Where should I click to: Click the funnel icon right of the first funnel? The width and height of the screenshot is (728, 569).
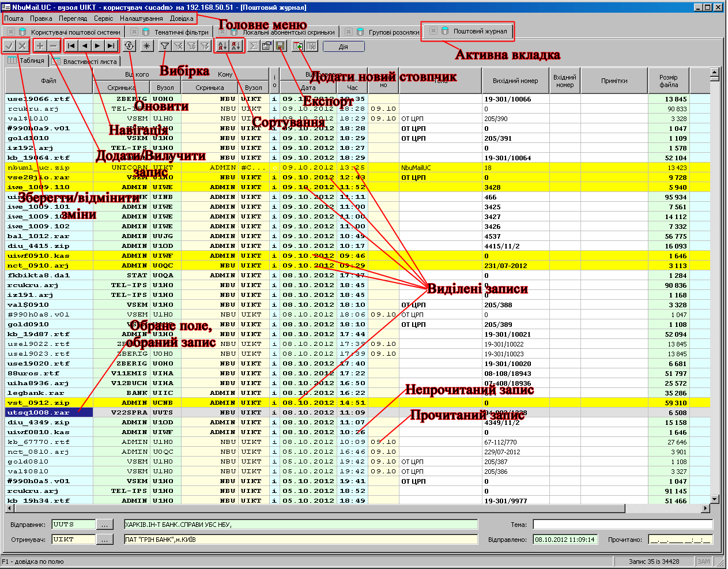point(178,46)
